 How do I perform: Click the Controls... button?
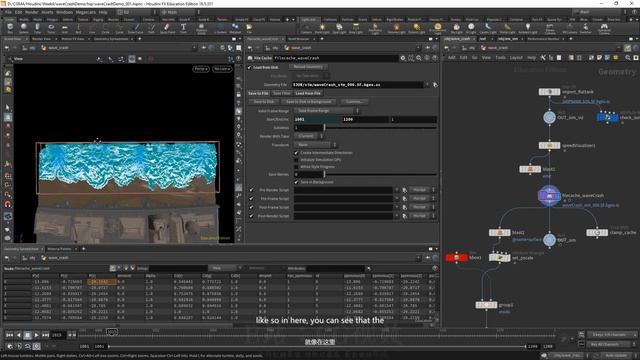pyautogui.click(x=353, y=102)
